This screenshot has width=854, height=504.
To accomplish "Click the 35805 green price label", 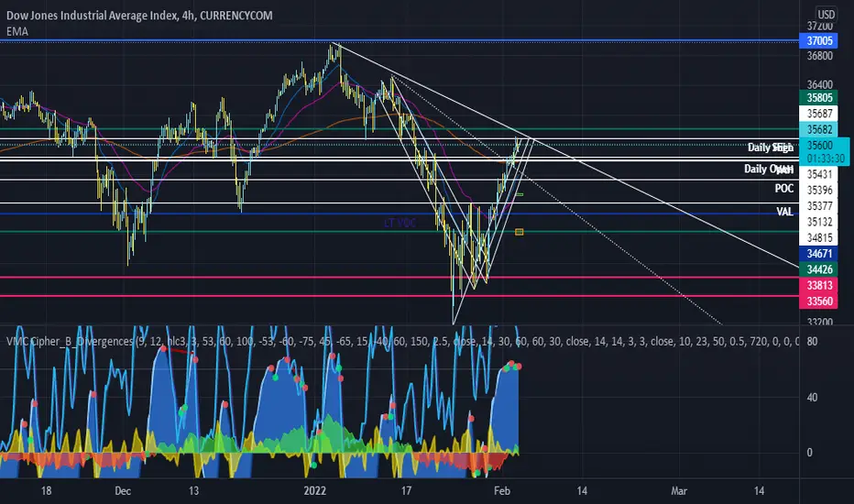I will [x=818, y=97].
